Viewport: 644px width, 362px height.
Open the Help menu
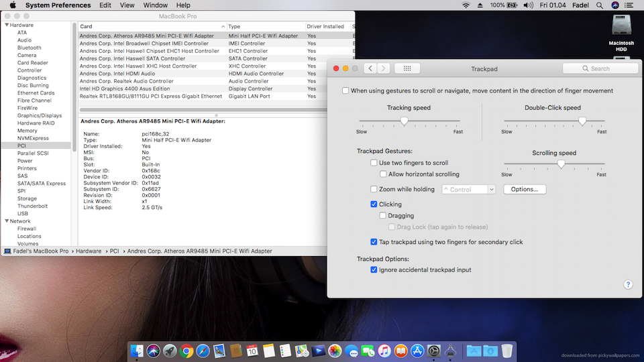[x=183, y=5]
